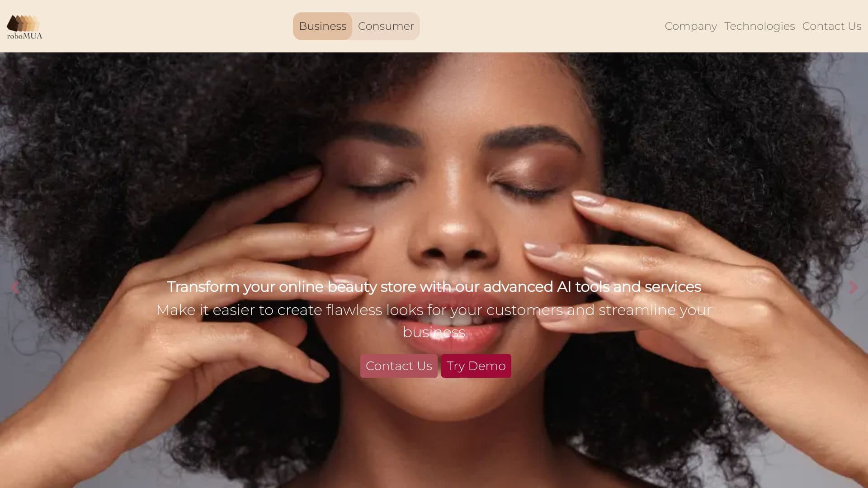Follow the Contact Us link in header
Image resolution: width=868 pixels, height=488 pixels.
(x=831, y=26)
